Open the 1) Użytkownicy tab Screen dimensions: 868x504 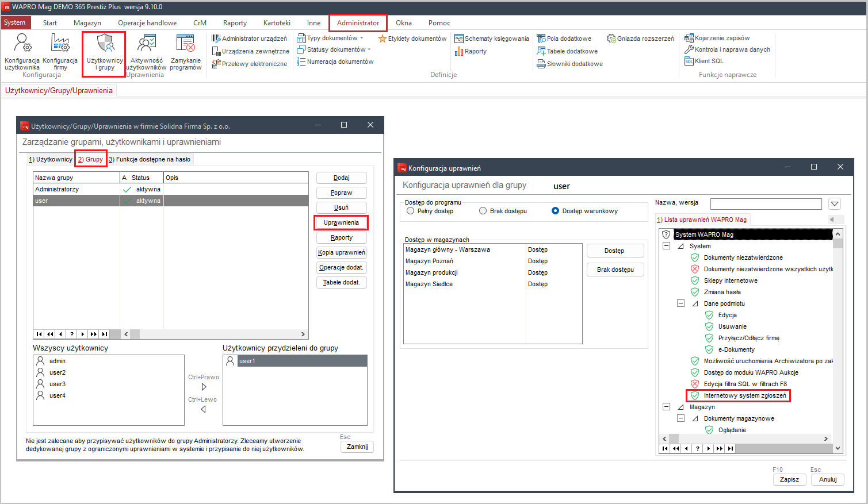click(51, 159)
